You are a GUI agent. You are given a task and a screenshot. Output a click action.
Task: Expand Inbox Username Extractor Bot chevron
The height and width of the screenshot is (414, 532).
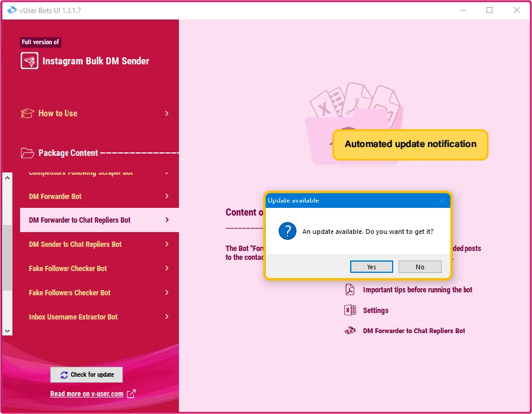tap(167, 317)
